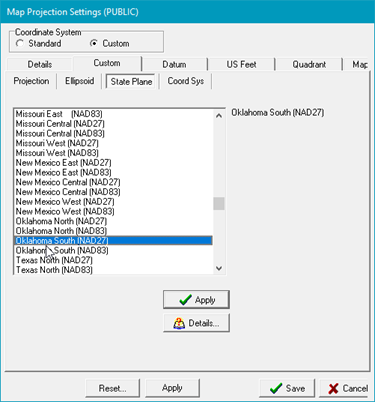Screen dimensions: 375x402
Task: Click the list scroll-up arrow
Action: [219, 116]
